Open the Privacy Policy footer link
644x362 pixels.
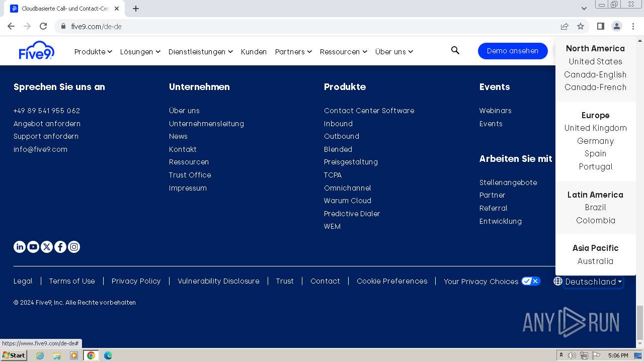tap(136, 281)
